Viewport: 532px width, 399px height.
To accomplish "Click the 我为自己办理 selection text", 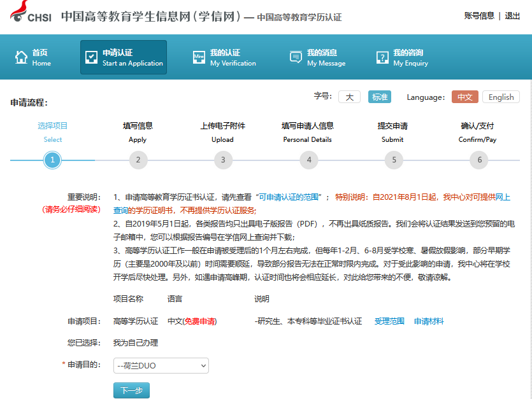I will point(136,343).
